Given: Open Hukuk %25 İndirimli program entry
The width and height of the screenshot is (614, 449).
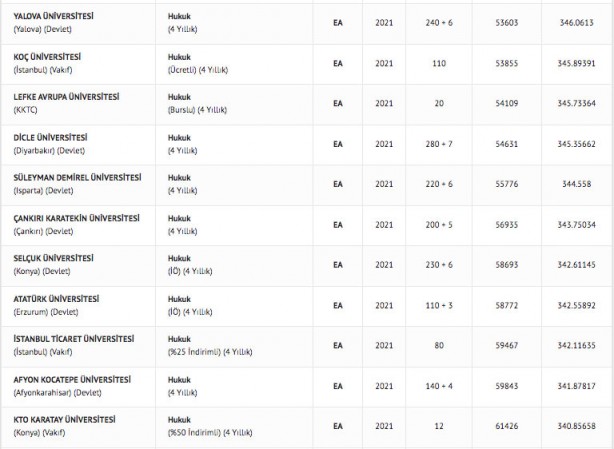Looking at the screenshot, I should pos(182,338).
